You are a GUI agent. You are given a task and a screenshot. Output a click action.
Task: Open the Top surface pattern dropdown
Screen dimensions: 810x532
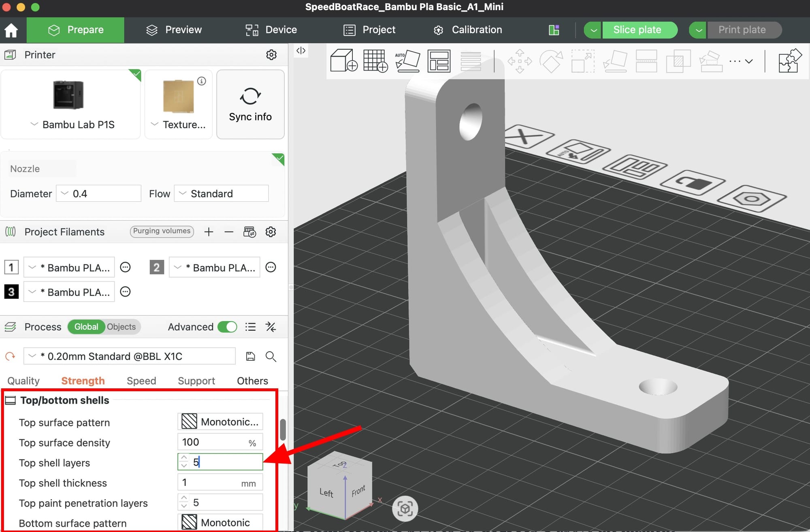[220, 421]
